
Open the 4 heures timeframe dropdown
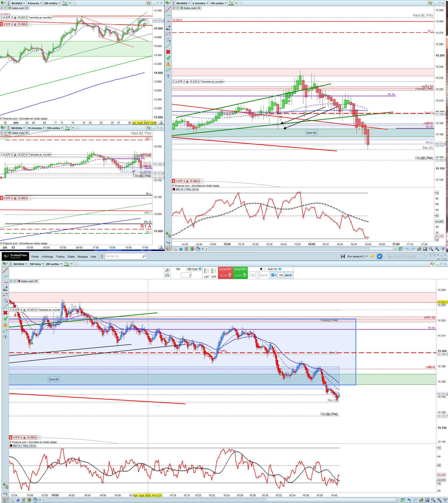[34, 3]
